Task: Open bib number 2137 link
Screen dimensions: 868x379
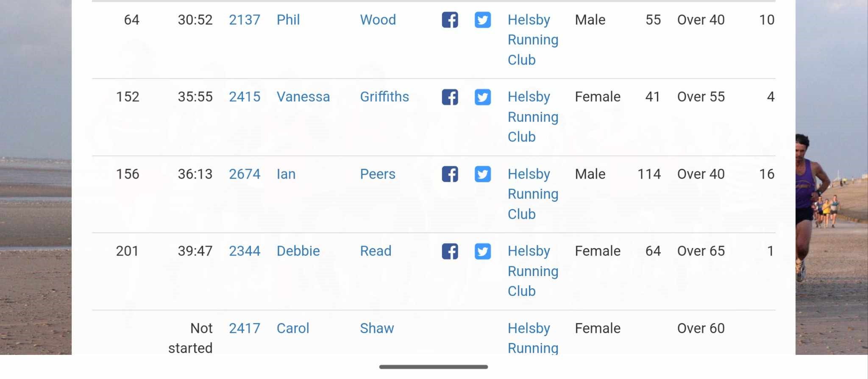Action: [245, 20]
